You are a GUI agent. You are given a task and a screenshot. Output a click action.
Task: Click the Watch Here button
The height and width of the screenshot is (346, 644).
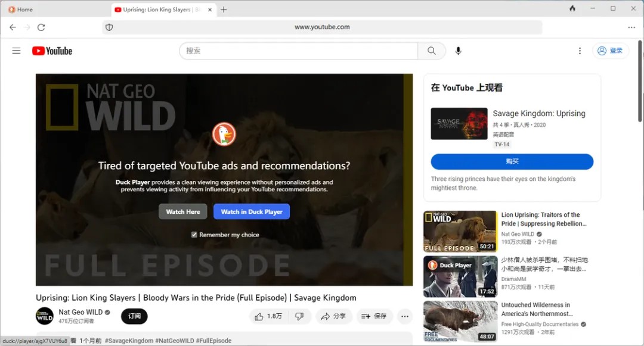(183, 211)
